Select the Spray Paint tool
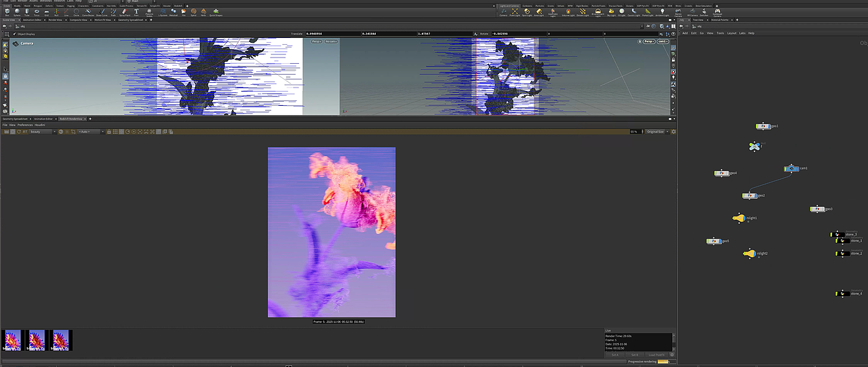The height and width of the screenshot is (367, 868). click(x=123, y=12)
